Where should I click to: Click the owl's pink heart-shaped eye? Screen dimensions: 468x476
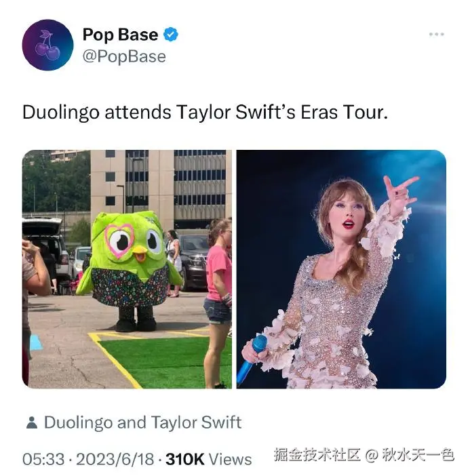coord(119,241)
